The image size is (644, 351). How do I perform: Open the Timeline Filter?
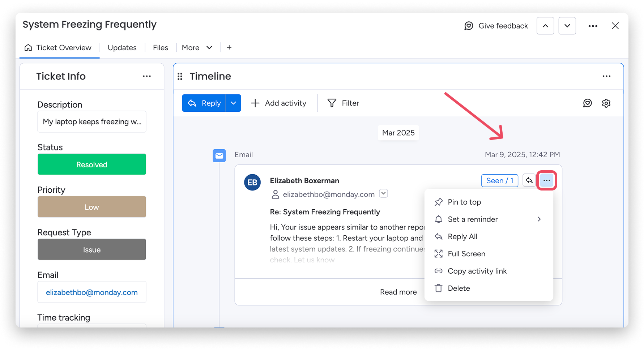[x=343, y=103]
